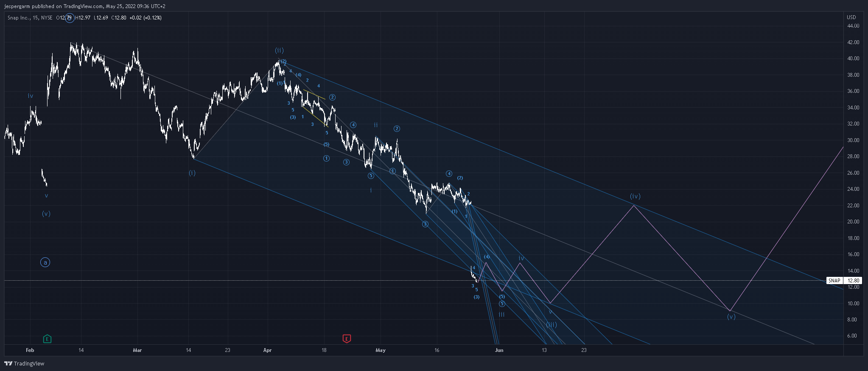868x371 pixels.
Task: Click the 6.00 price axis label
Action: point(852,336)
